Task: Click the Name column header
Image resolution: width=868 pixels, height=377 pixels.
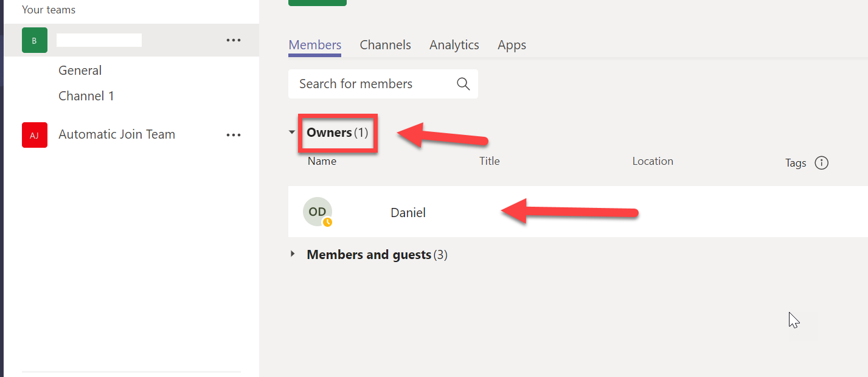Action: tap(322, 161)
